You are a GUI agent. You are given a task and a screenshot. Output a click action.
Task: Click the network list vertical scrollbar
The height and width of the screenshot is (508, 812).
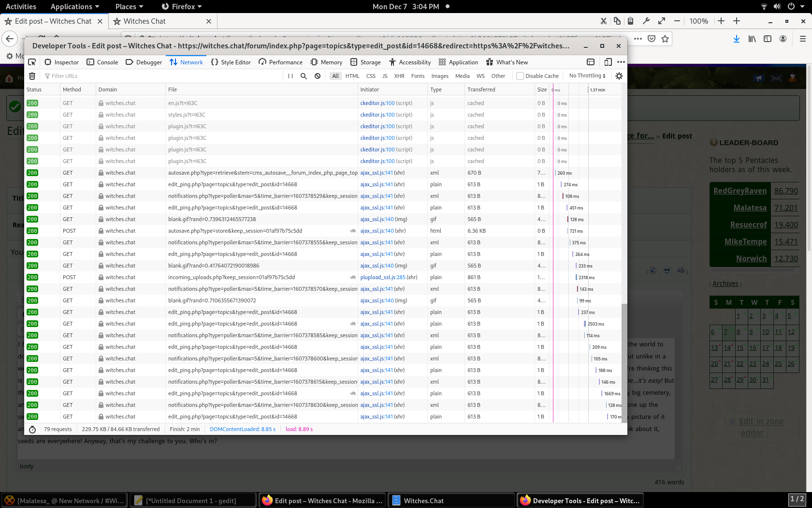624,363
